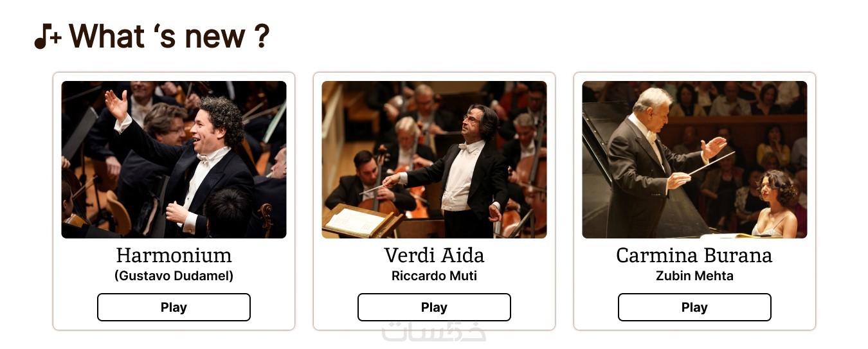Click the music note plus icon
Viewport: 868px width, 349px height.
48,37
